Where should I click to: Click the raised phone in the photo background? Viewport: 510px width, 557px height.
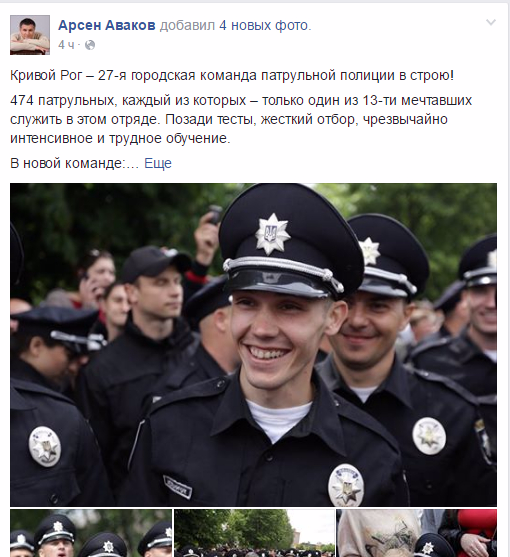[215, 214]
